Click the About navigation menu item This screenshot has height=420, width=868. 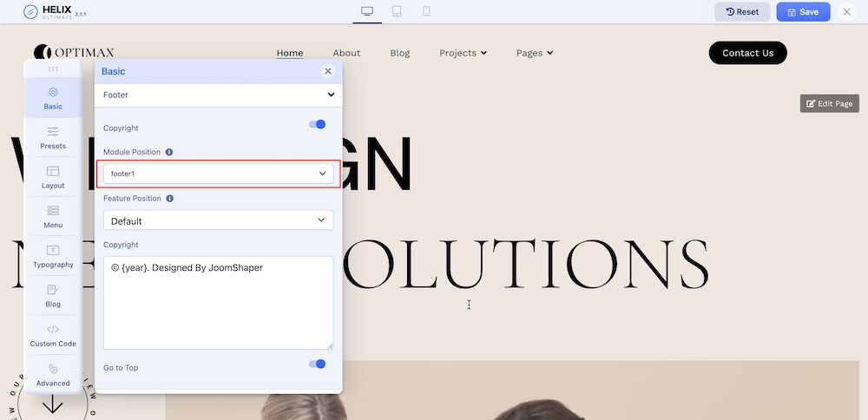[x=346, y=53]
